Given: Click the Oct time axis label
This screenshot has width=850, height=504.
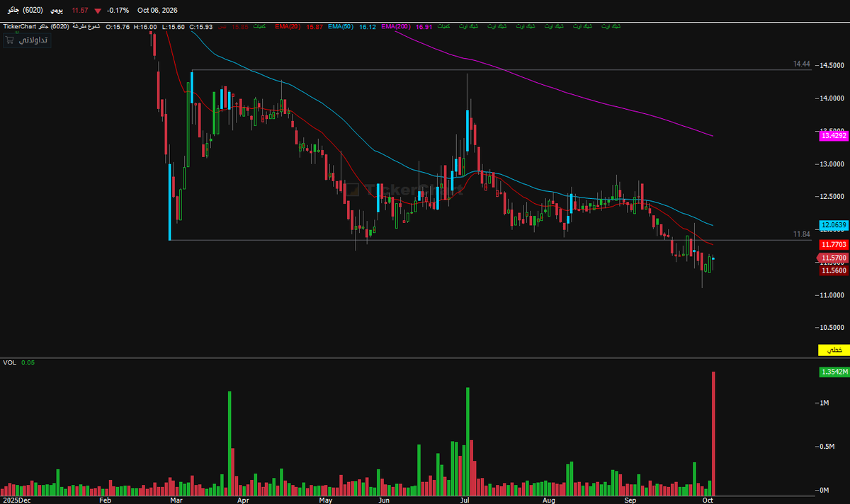Looking at the screenshot, I should (708, 500).
